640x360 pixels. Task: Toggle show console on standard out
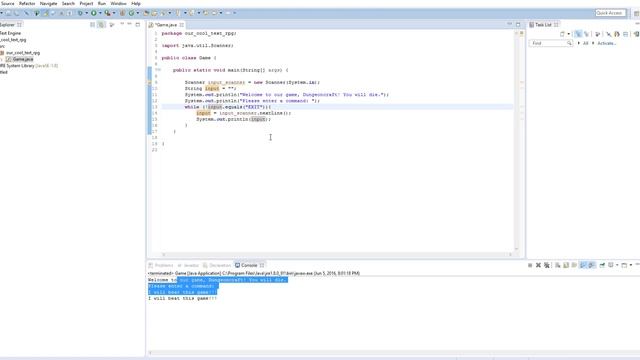[583, 265]
